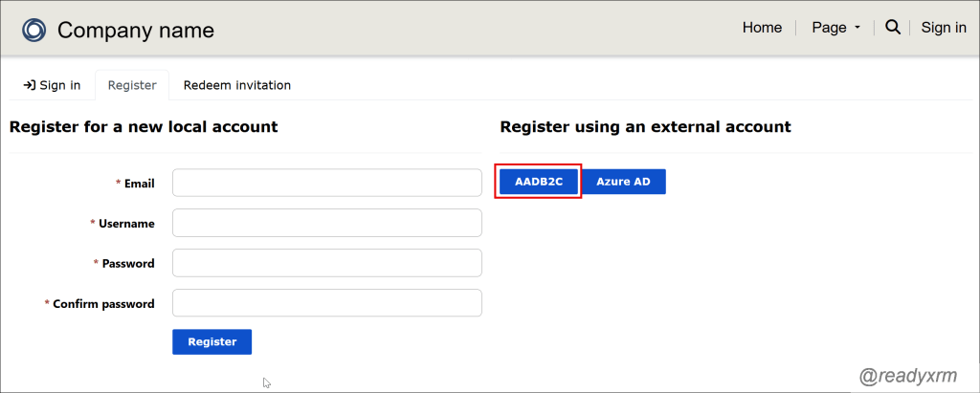Click the Confirm password input box
Viewport: 980px width, 393px height.
tap(326, 303)
